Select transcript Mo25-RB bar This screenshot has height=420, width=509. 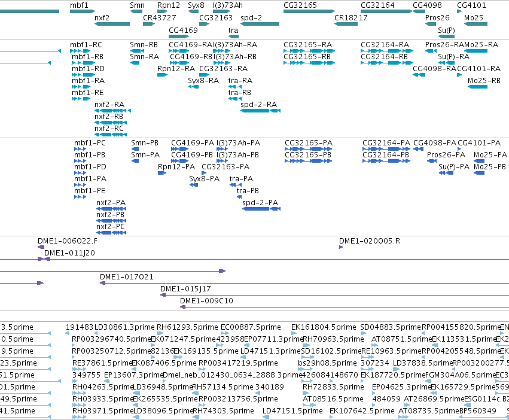click(477, 87)
